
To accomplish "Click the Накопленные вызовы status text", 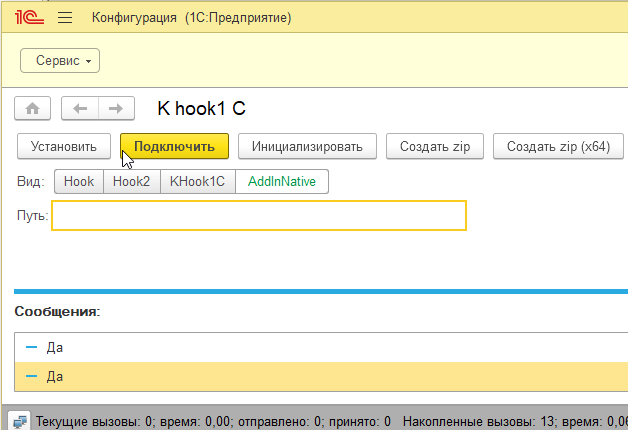I will [515, 421].
